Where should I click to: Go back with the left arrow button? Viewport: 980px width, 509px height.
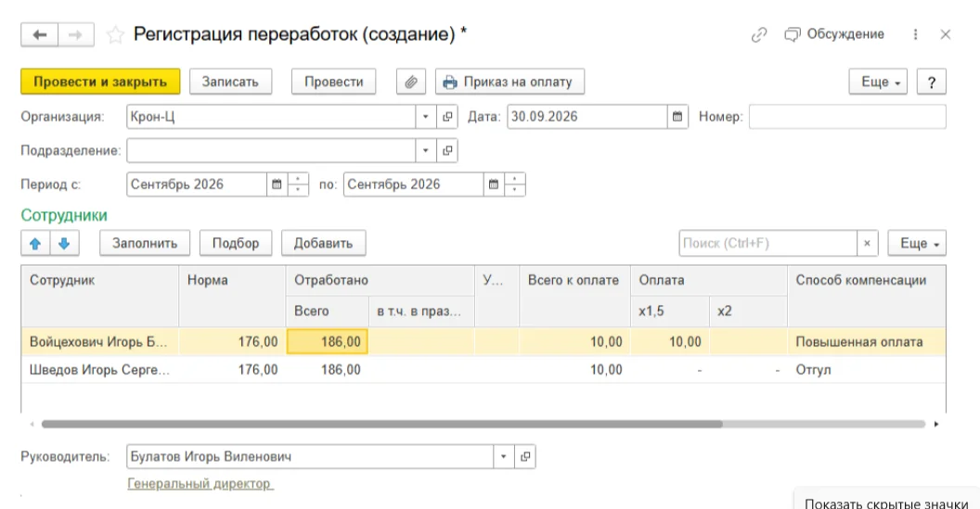pyautogui.click(x=39, y=35)
